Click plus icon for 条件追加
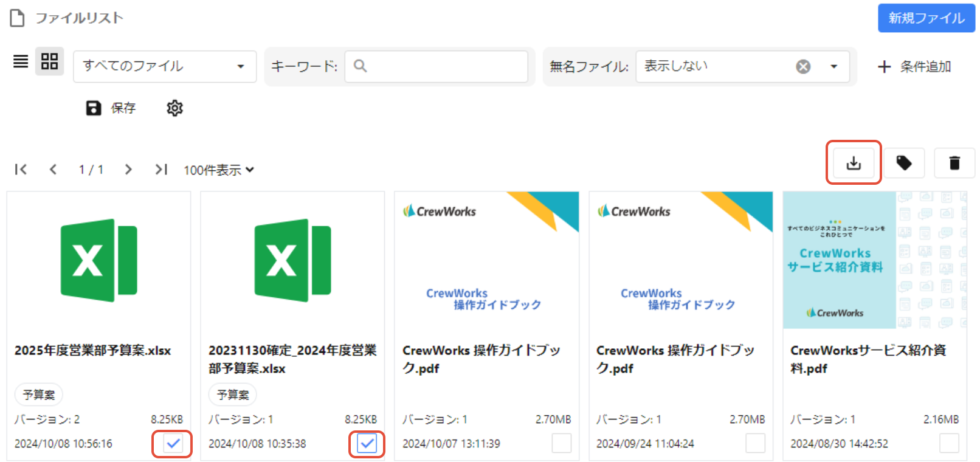Image resolution: width=980 pixels, height=462 pixels. [x=885, y=67]
